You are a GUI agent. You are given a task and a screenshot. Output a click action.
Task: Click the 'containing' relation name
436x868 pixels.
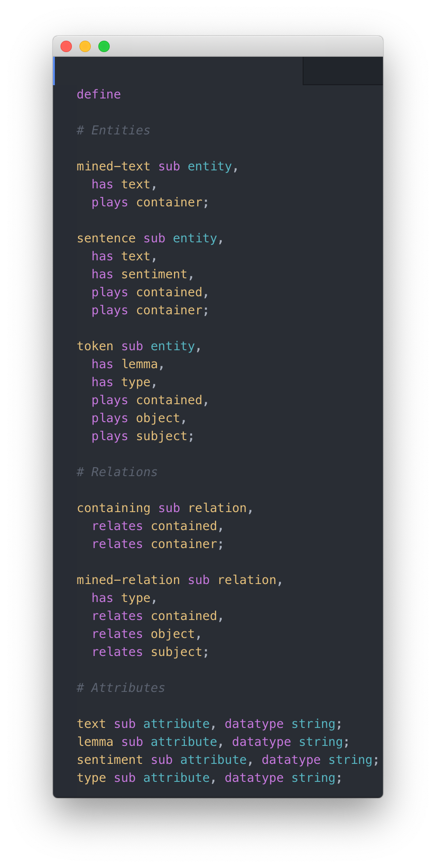(113, 508)
